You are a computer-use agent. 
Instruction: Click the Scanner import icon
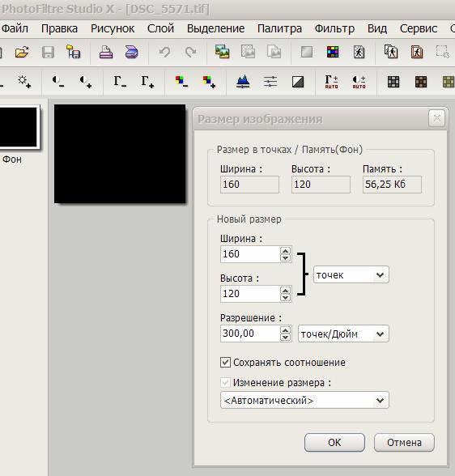[x=132, y=52]
